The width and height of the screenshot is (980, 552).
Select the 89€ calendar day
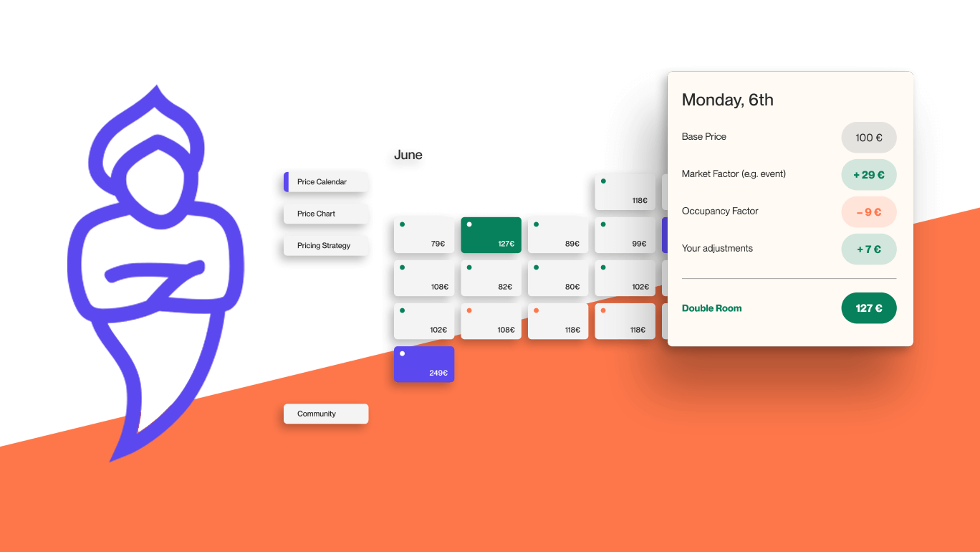pyautogui.click(x=558, y=235)
